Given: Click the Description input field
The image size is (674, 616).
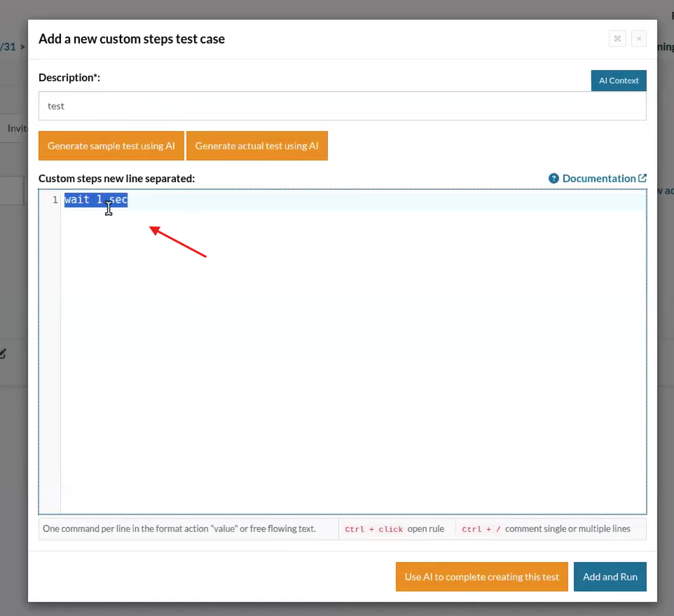Looking at the screenshot, I should click(x=342, y=106).
